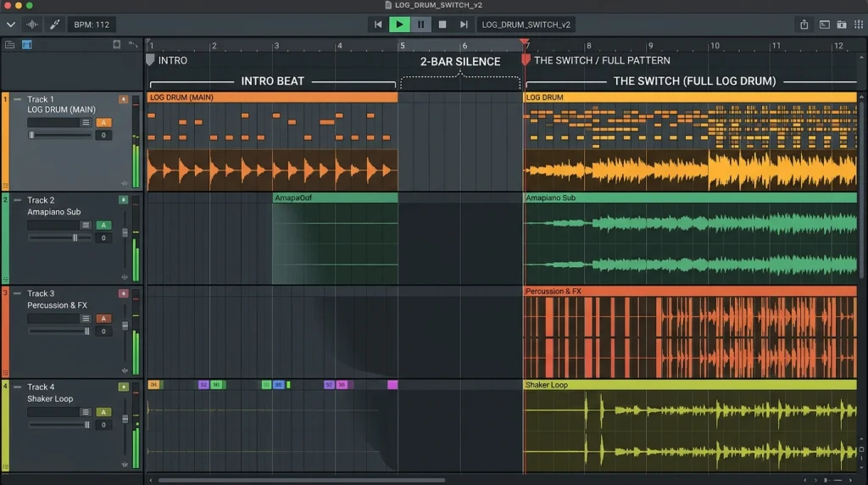Click the automation curve icon above track headers
Image resolution: width=868 pixels, height=485 pixels.
(133, 44)
